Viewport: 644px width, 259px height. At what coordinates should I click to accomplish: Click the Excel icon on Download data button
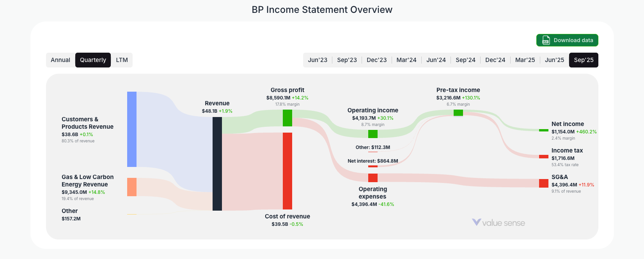pyautogui.click(x=545, y=40)
